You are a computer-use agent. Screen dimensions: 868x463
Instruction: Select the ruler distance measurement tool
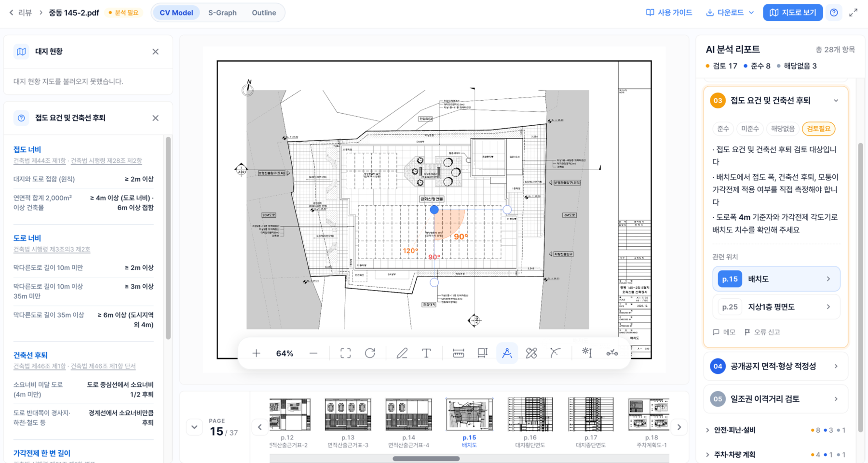click(x=458, y=353)
